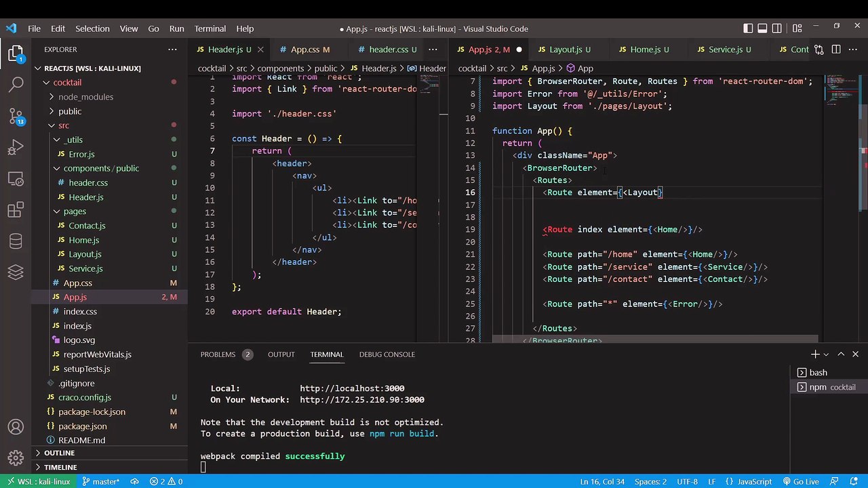Expand the public folder in explorer
Screen dimensions: 868x488
(52, 111)
